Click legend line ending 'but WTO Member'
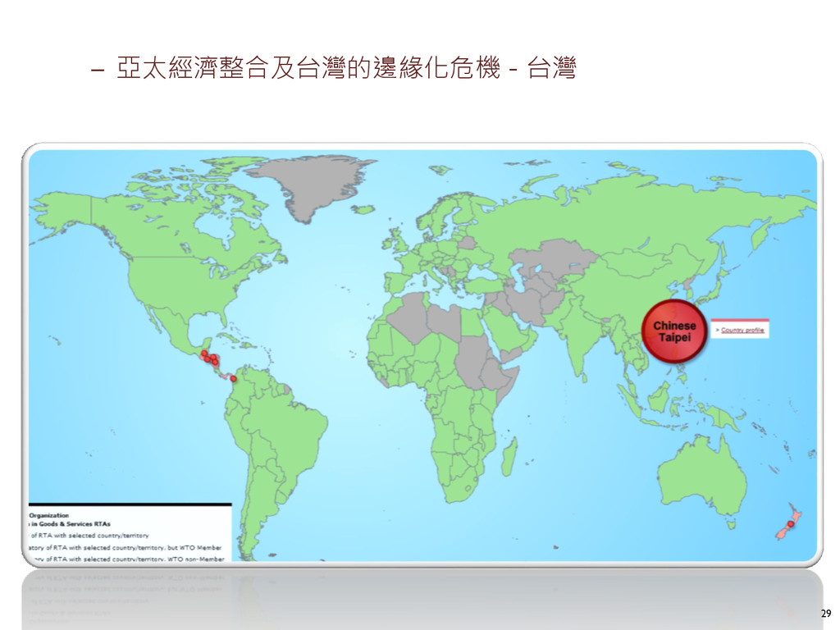The image size is (840, 630). [x=125, y=547]
